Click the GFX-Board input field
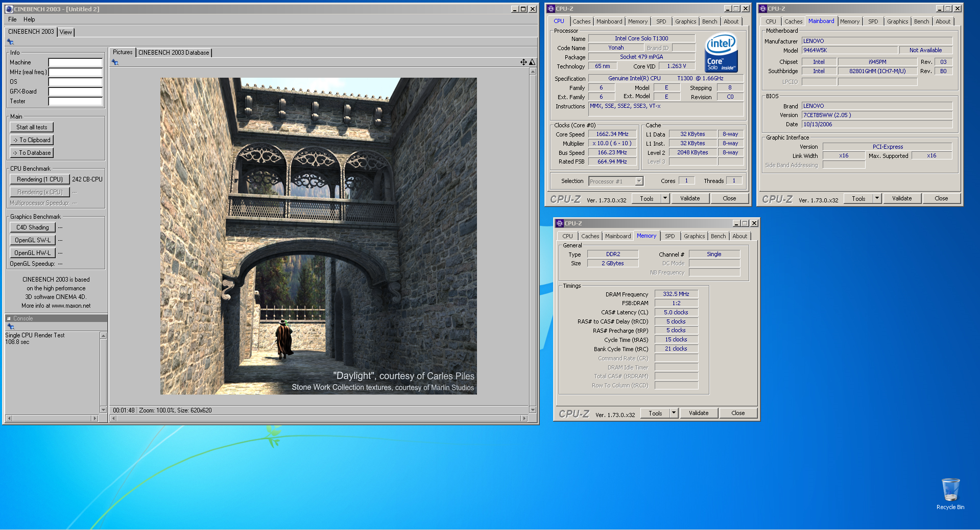The height and width of the screenshot is (530, 980). coord(76,91)
